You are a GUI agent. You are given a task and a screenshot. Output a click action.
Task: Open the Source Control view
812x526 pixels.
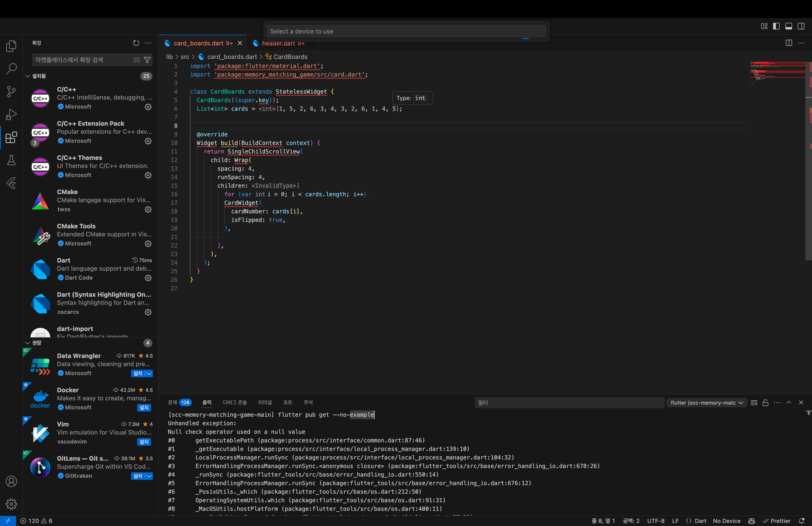coord(11,91)
